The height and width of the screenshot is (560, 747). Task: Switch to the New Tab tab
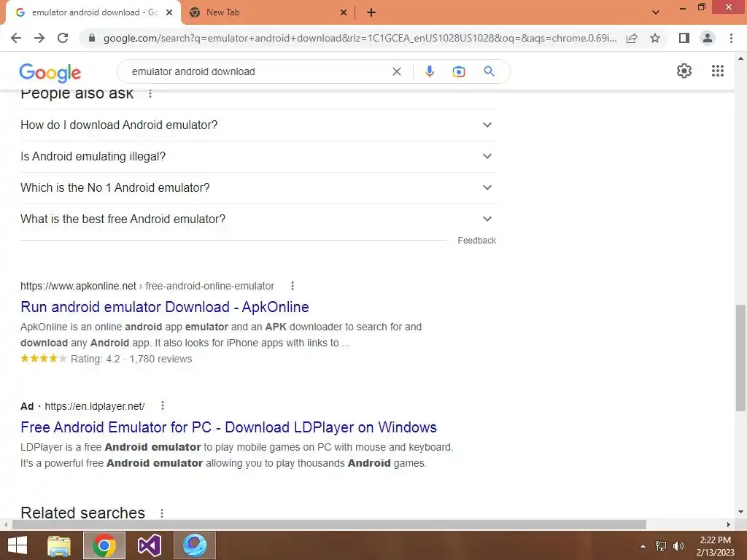(268, 13)
